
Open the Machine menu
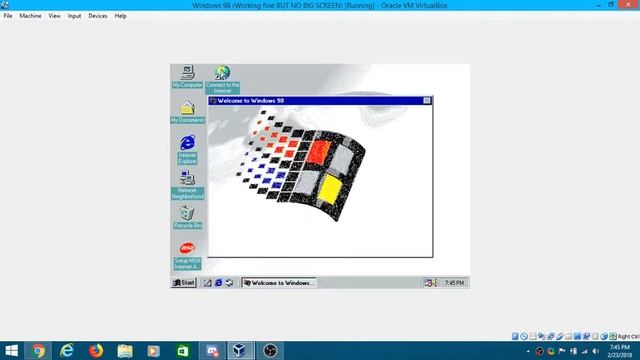point(30,16)
